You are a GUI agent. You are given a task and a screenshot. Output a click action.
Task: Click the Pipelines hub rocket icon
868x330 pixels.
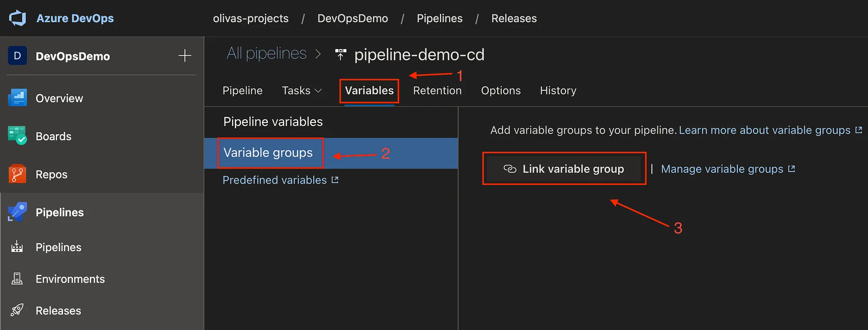pyautogui.click(x=17, y=212)
